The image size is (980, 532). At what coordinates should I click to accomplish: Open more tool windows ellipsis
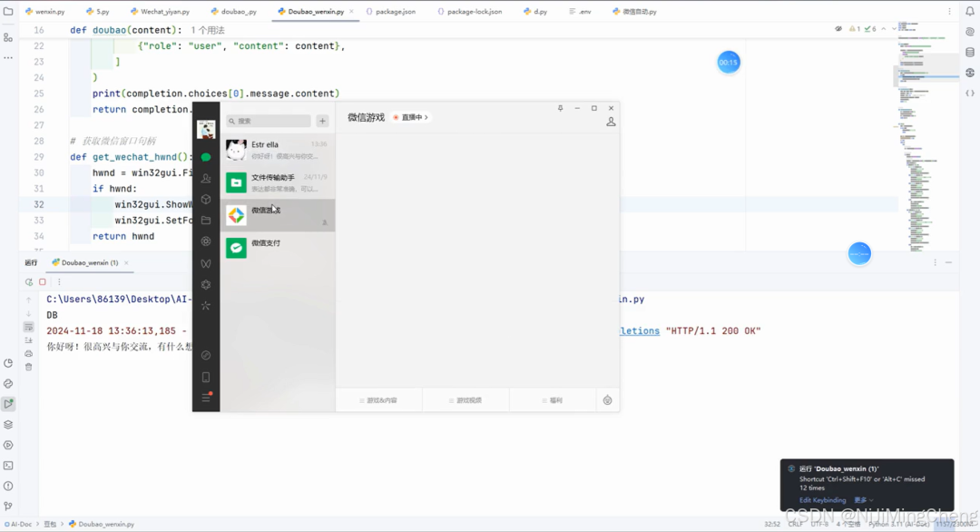(x=8, y=57)
